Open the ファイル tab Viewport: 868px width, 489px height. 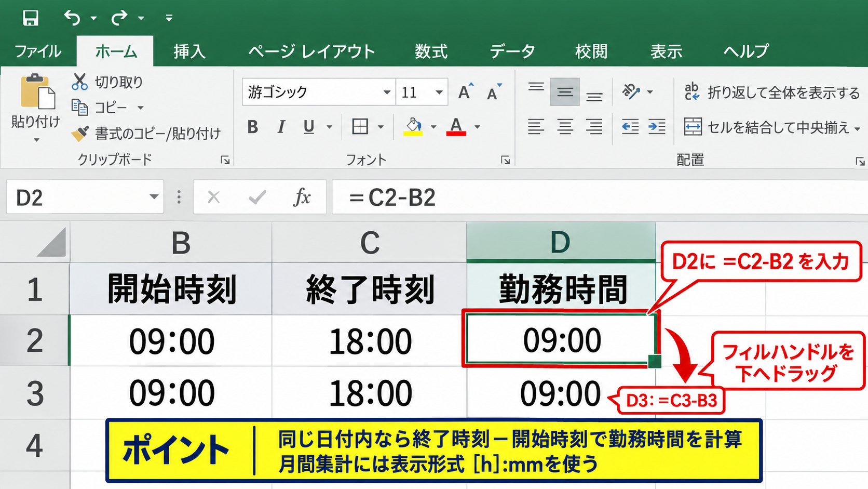38,51
